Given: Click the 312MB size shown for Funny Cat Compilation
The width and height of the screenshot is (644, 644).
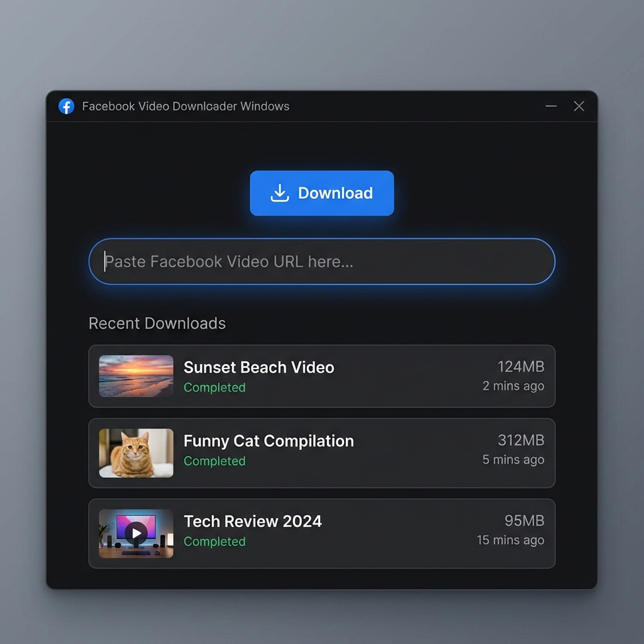Looking at the screenshot, I should pos(521,440).
